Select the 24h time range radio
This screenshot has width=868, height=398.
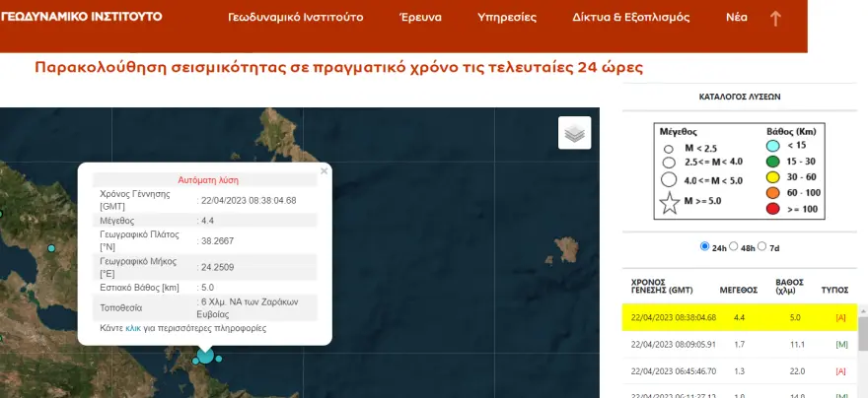tap(704, 245)
